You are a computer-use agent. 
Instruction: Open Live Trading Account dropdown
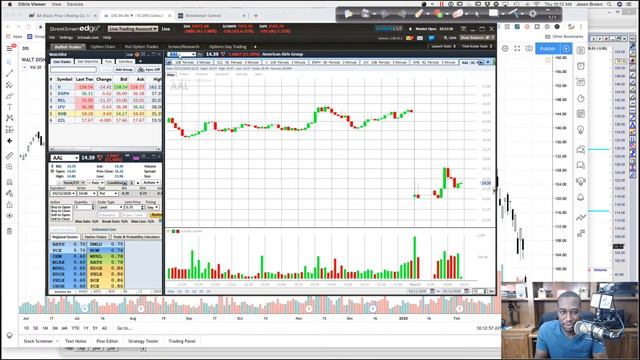pos(133,29)
